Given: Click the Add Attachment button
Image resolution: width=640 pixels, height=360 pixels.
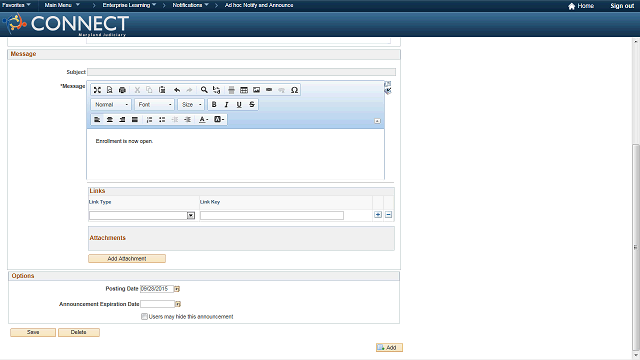Looking at the screenshot, I should point(127,258).
